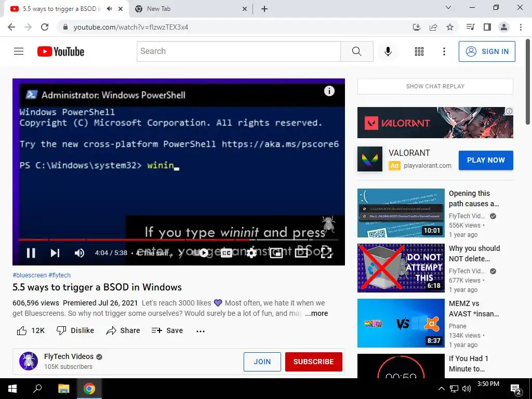This screenshot has height=399, width=532.
Task: Skip to the next video
Action: (x=55, y=253)
